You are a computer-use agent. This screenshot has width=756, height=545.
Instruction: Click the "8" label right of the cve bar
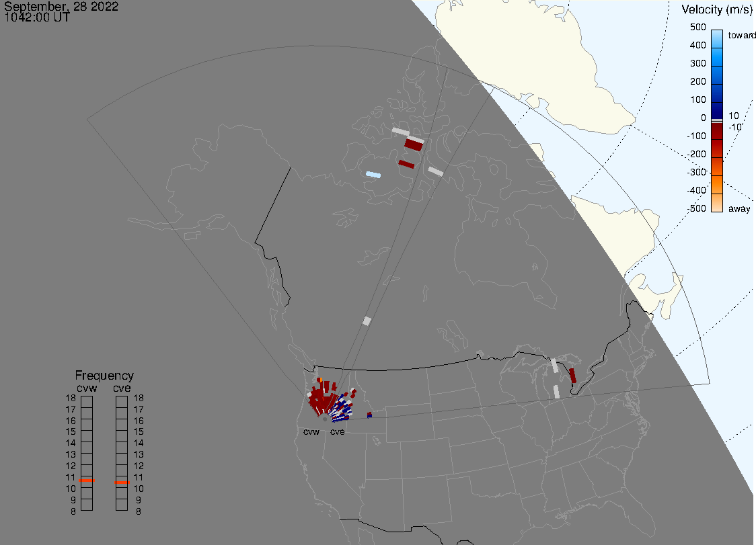(x=139, y=512)
